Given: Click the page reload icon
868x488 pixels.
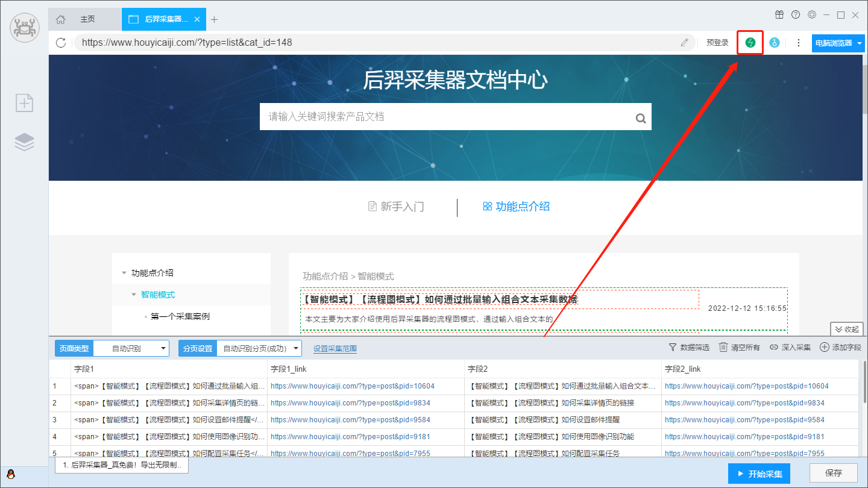Looking at the screenshot, I should point(60,43).
